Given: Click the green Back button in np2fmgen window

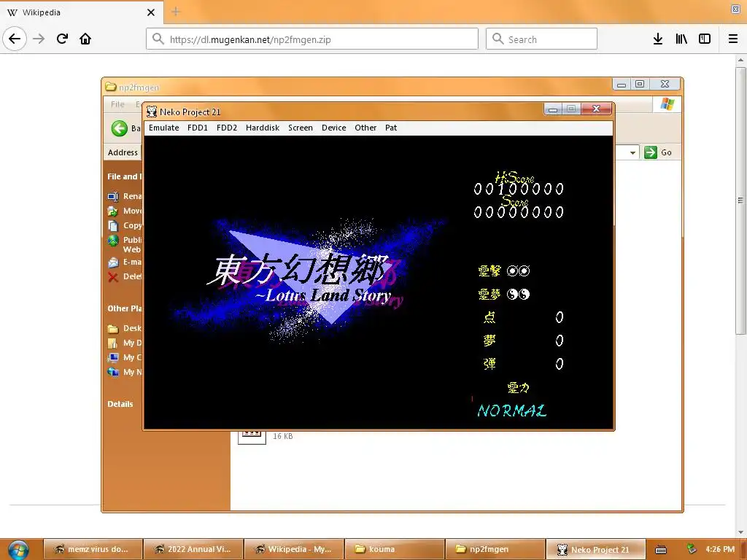Looking at the screenshot, I should point(119,128).
